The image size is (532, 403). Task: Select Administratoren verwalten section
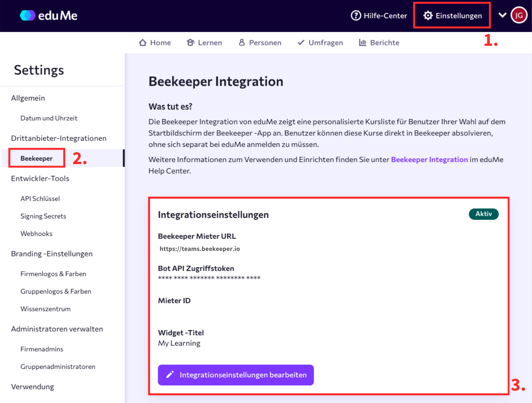pyautogui.click(x=57, y=329)
